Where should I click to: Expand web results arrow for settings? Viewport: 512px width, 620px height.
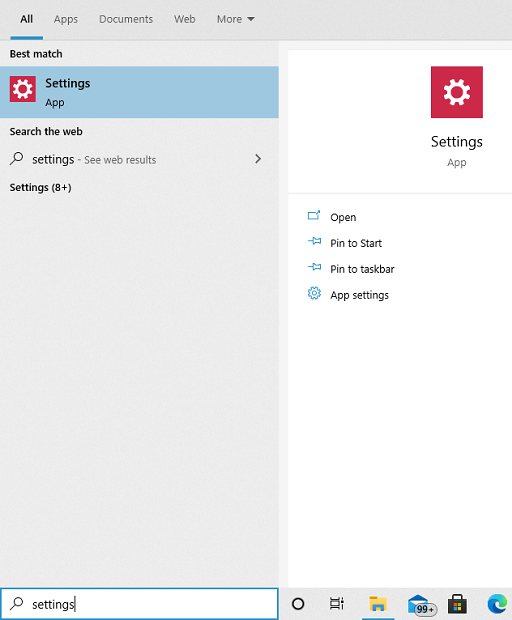pyautogui.click(x=258, y=159)
